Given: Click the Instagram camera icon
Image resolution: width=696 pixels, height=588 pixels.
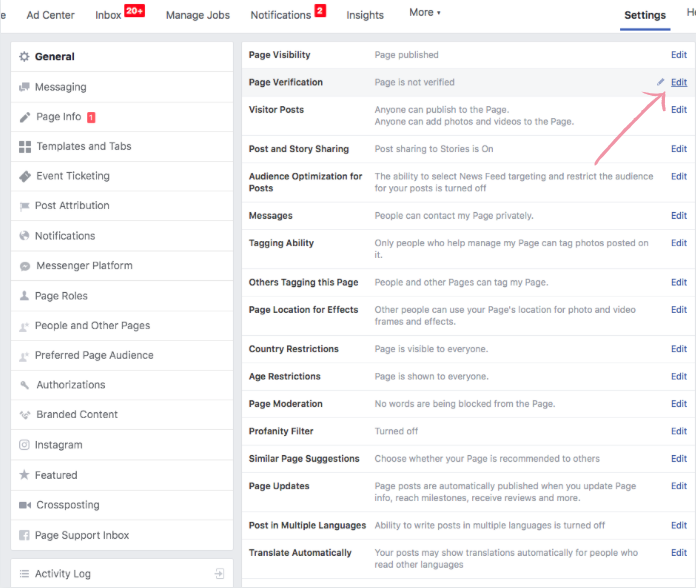Looking at the screenshot, I should (x=24, y=445).
